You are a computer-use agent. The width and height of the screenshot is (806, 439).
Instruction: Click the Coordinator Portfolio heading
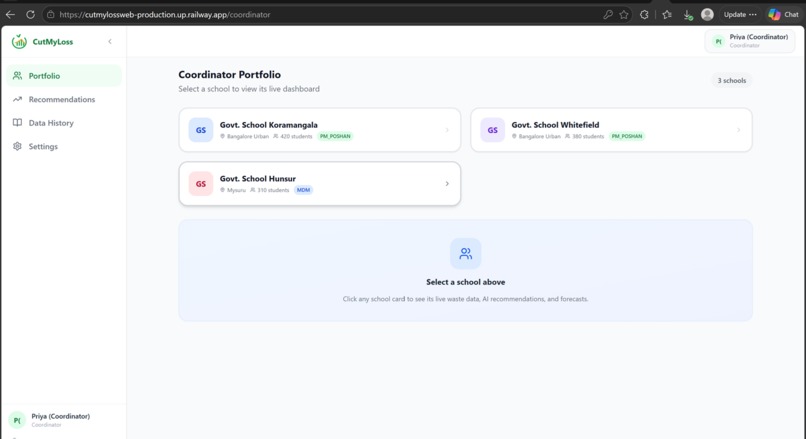pos(229,75)
